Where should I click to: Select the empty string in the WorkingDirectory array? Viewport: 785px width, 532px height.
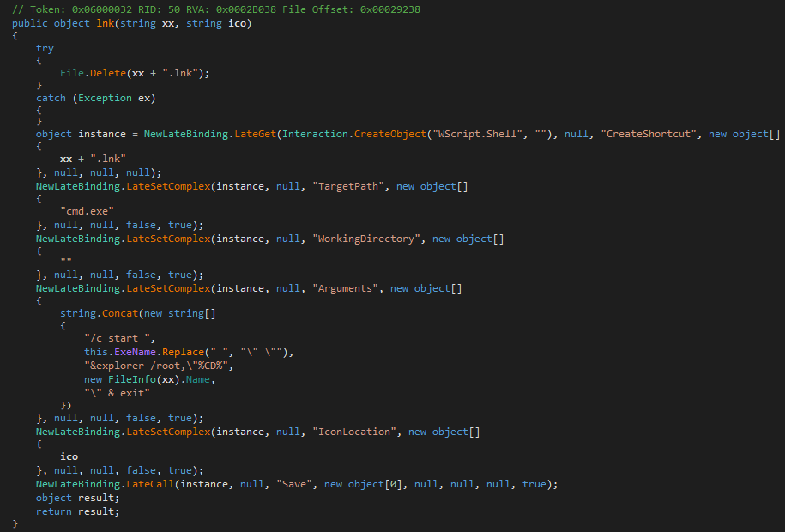point(66,261)
